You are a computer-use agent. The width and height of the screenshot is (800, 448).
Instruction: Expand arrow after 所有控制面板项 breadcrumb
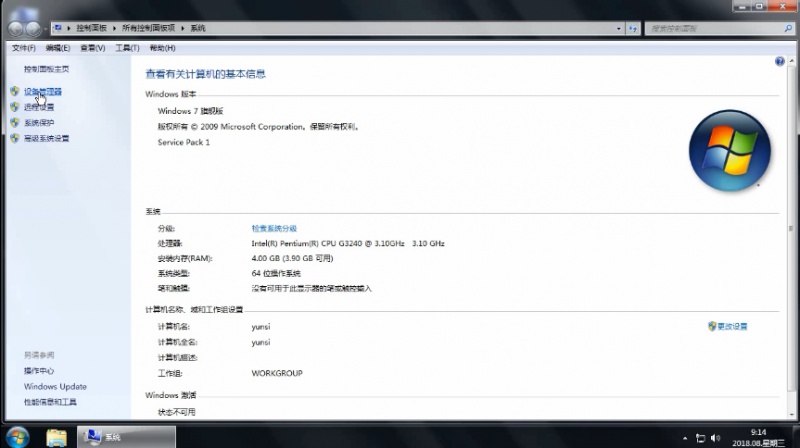tap(183, 28)
